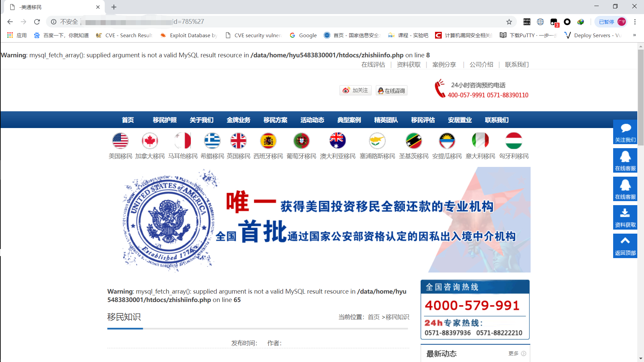644x362 pixels.
Task: Click the 资料获取 top link
Action: [409, 64]
